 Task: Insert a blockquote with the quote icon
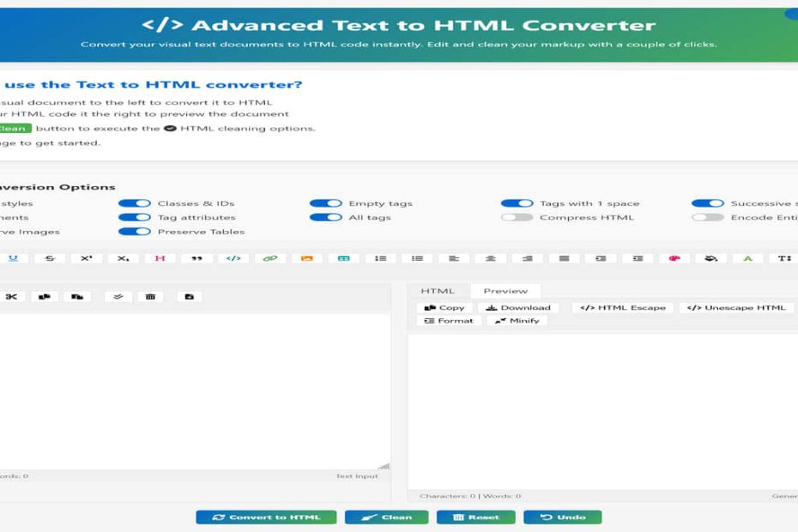(196, 258)
